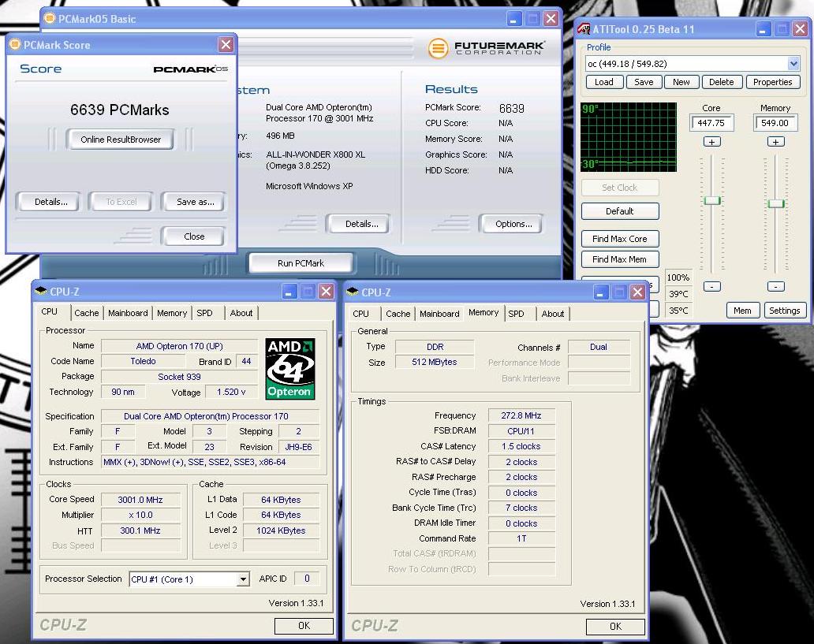Switch to Memory tab in left CPU-Z
814x644 pixels.
[172, 313]
